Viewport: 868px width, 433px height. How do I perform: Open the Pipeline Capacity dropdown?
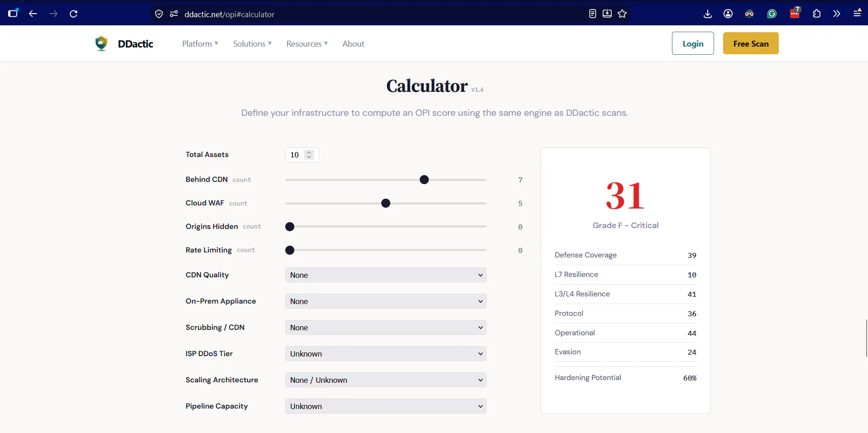(x=385, y=406)
